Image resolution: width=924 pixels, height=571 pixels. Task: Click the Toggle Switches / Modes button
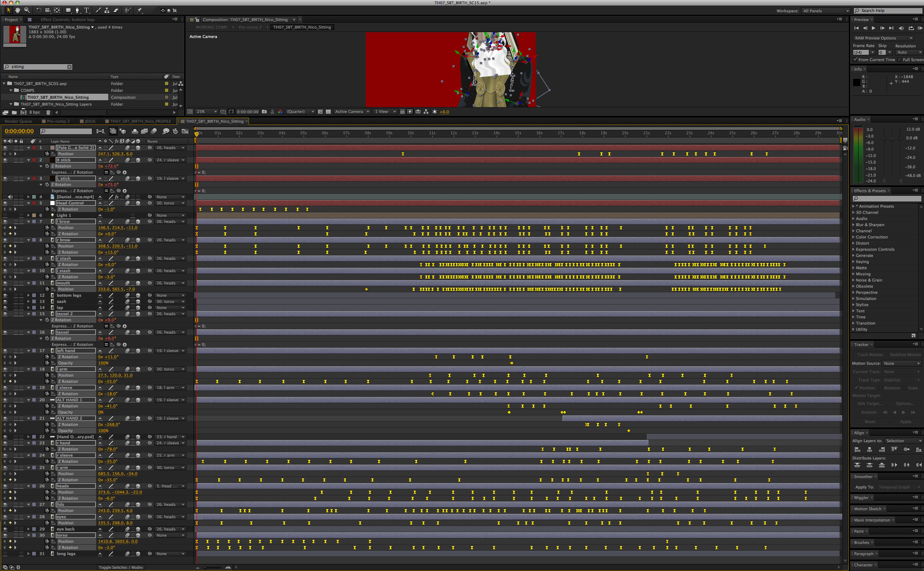[120, 567]
